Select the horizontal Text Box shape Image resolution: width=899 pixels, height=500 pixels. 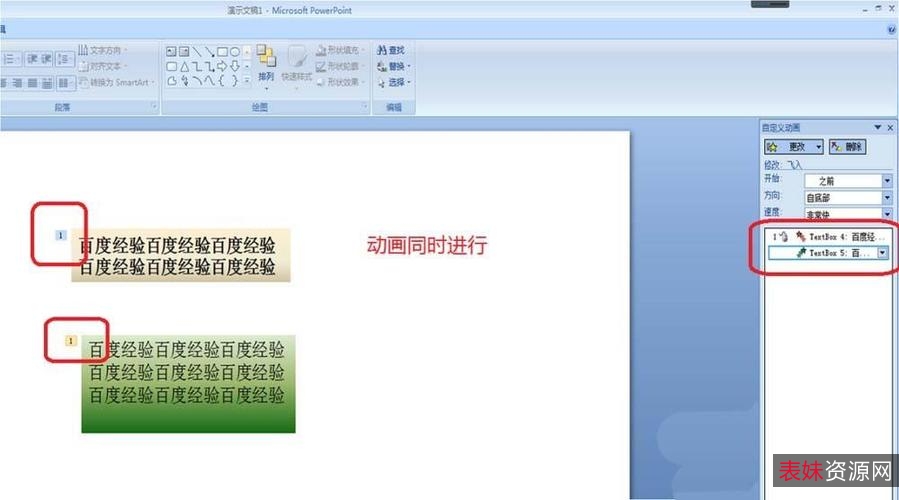click(171, 52)
